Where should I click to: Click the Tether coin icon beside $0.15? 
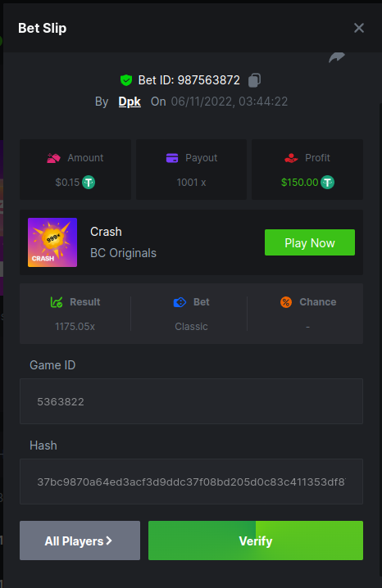89,183
